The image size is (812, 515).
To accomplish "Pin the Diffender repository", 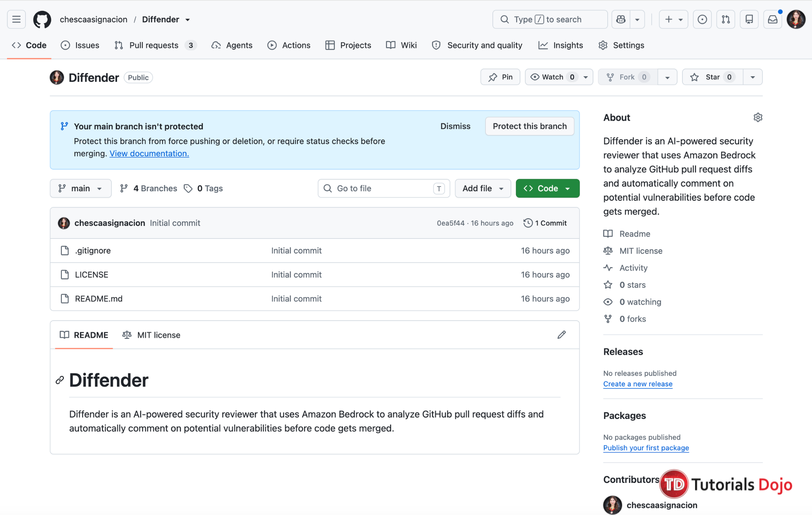I will [500, 77].
